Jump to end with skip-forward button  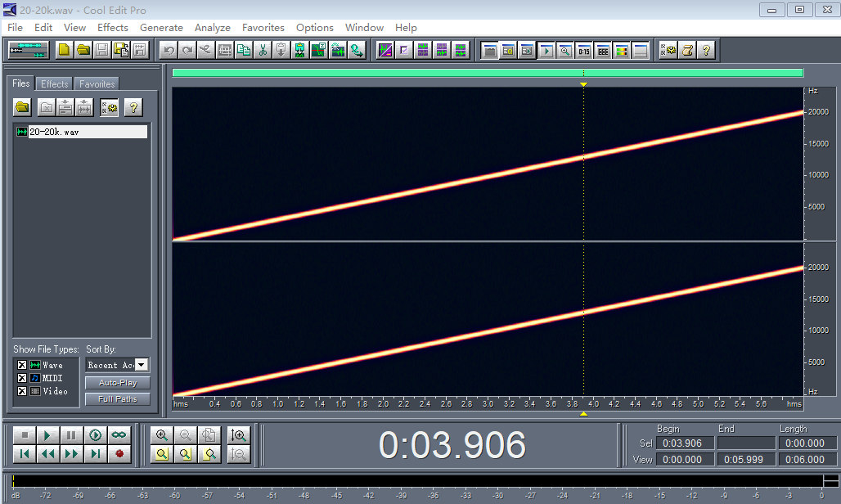pos(95,454)
